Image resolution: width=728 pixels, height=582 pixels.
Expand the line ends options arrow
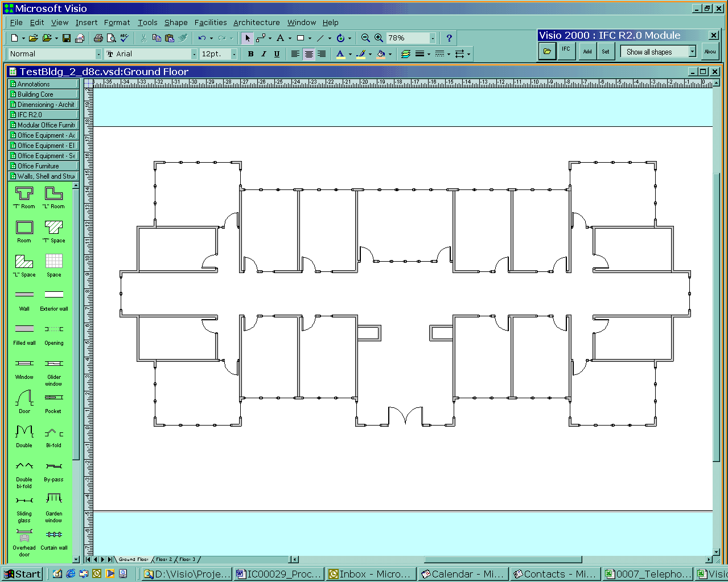(x=468, y=54)
